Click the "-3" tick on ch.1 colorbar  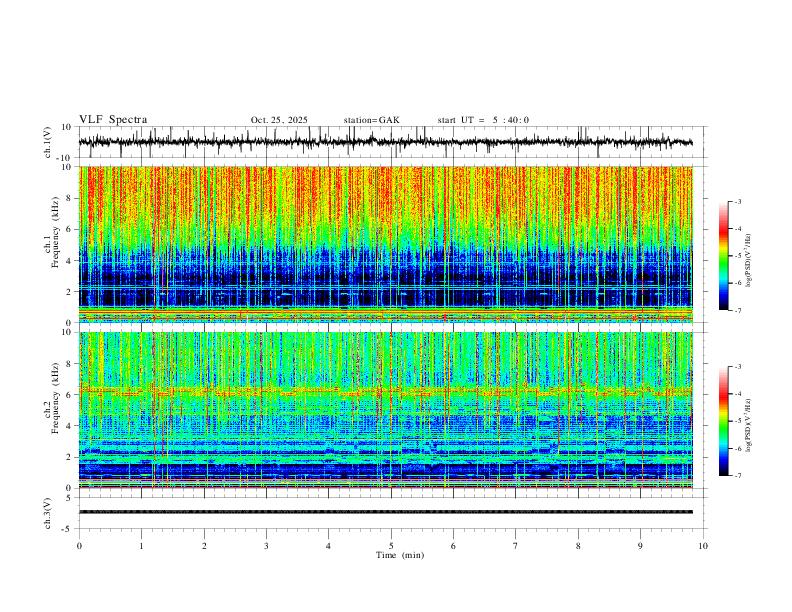click(737, 201)
